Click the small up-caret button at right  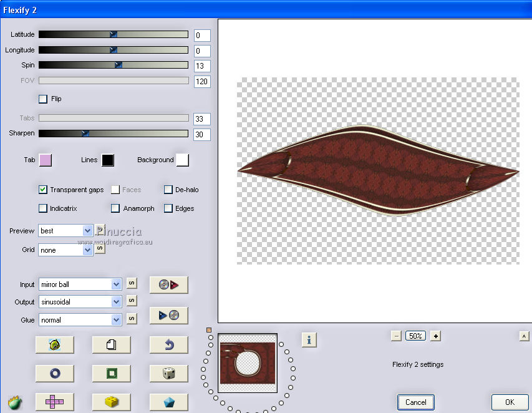[524, 336]
